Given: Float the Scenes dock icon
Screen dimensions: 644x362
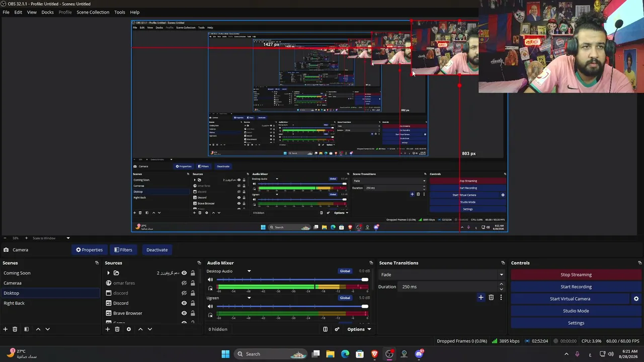Looking at the screenshot, I should (97, 263).
